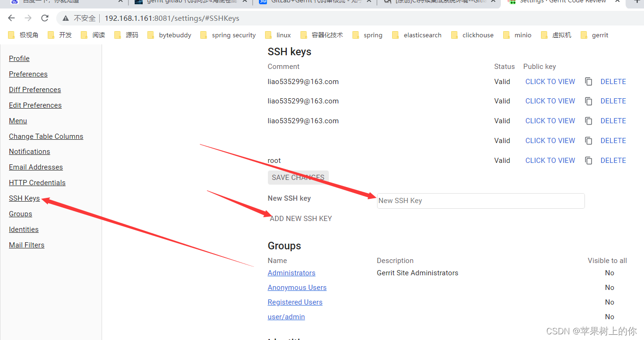View the public key with no comment

pos(550,141)
